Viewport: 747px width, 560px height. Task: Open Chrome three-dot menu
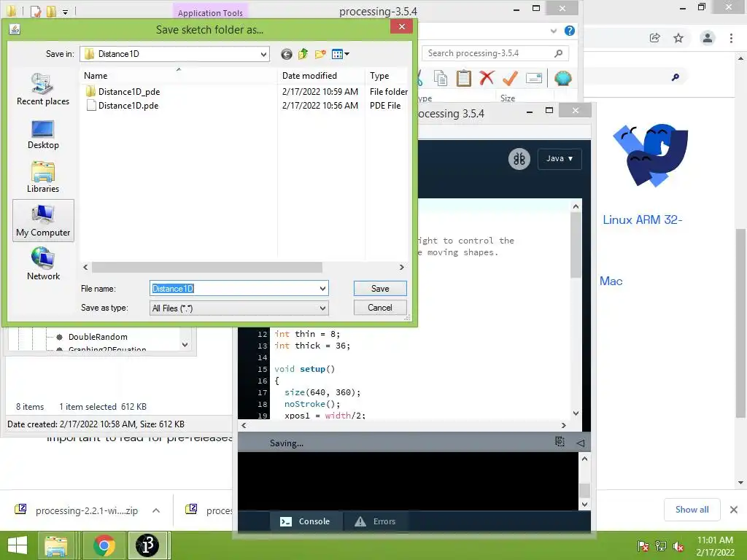pos(731,38)
